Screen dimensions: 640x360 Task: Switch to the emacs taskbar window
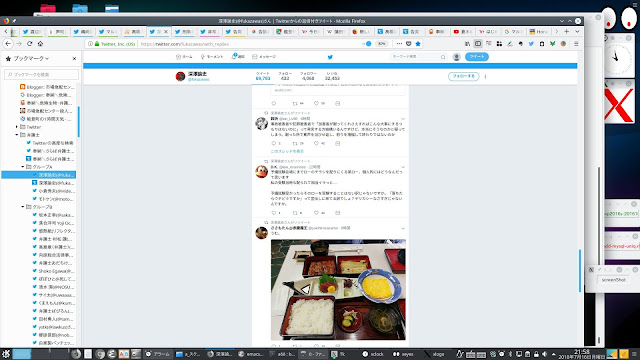click(251, 354)
